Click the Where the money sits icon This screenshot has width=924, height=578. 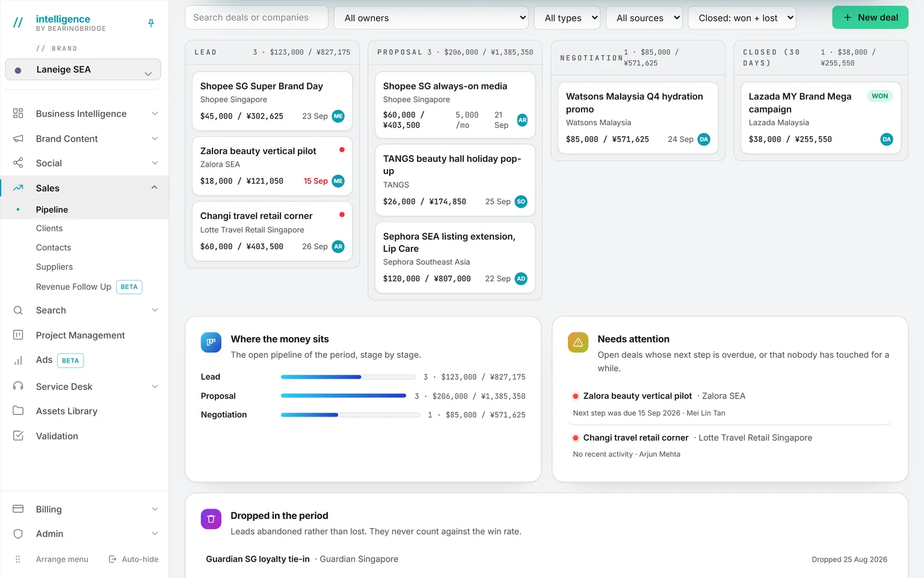pos(211,342)
